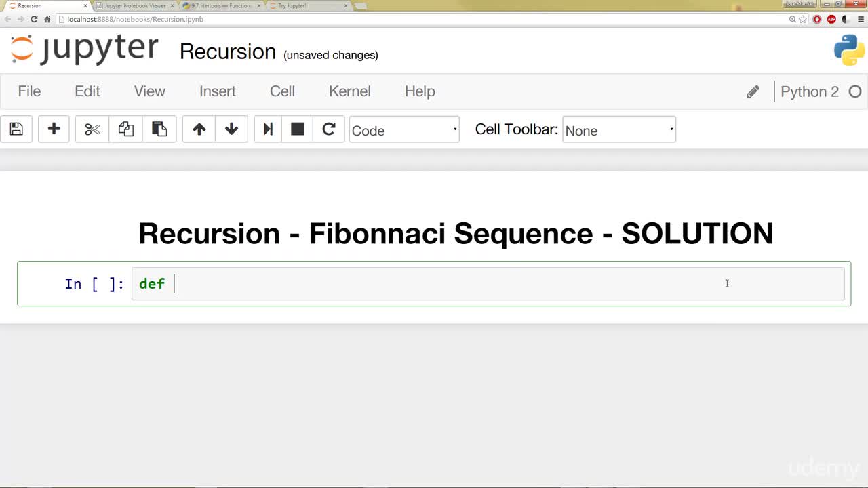Open the Kernel menu

tap(350, 91)
